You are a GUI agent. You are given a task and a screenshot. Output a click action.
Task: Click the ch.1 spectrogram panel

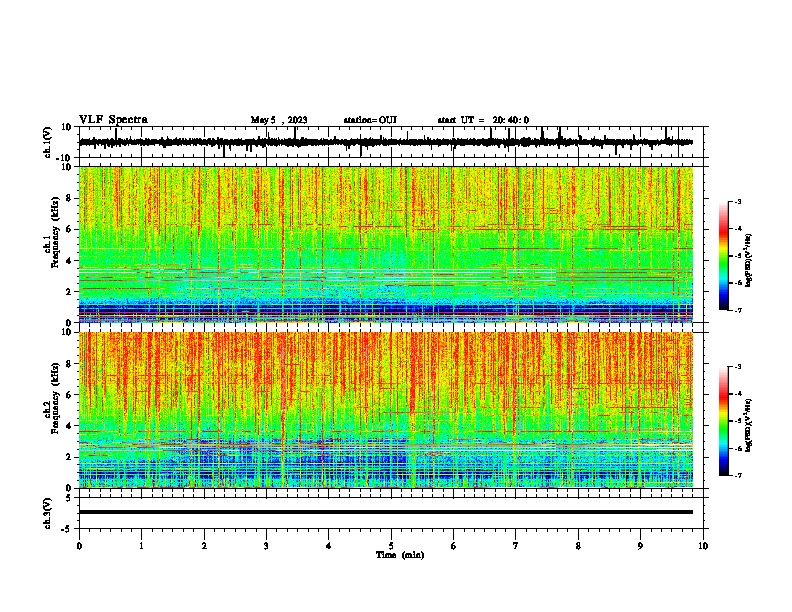click(x=386, y=245)
